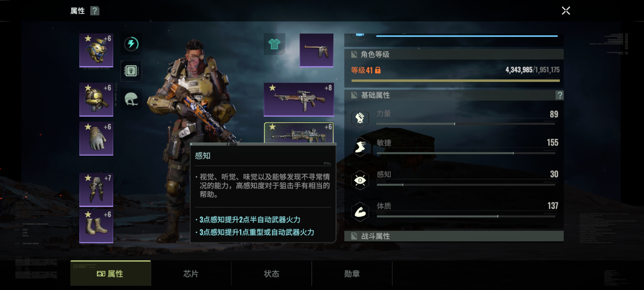Viewport: 644px width, 290px height.
Task: Tap the 敏捷 agility icon
Action: 360,147
